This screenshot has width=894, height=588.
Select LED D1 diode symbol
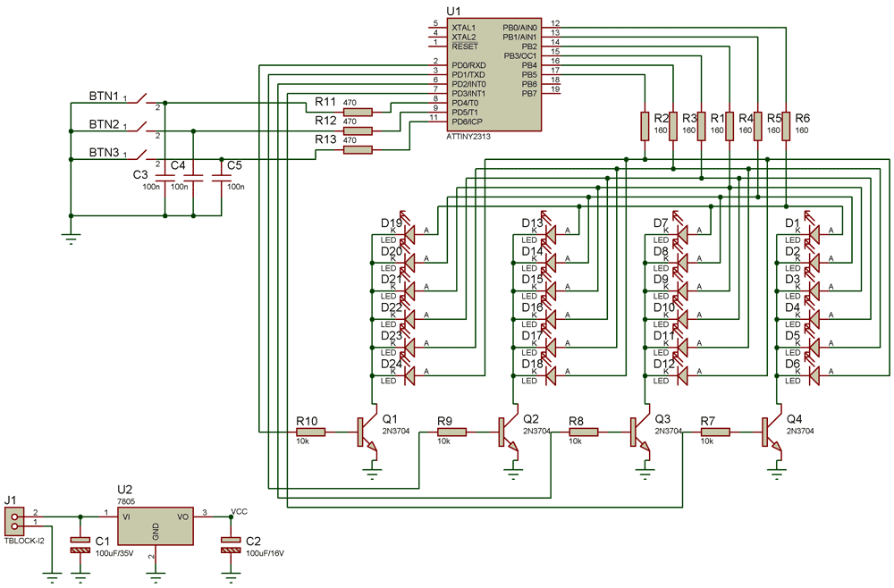[x=813, y=233]
